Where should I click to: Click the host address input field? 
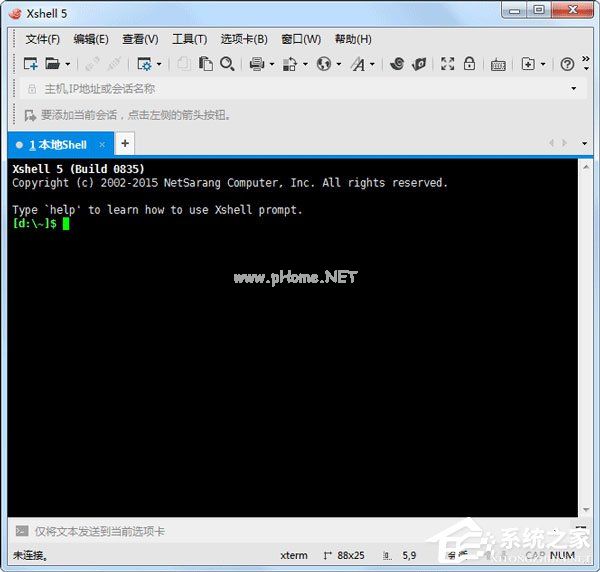[x=300, y=89]
